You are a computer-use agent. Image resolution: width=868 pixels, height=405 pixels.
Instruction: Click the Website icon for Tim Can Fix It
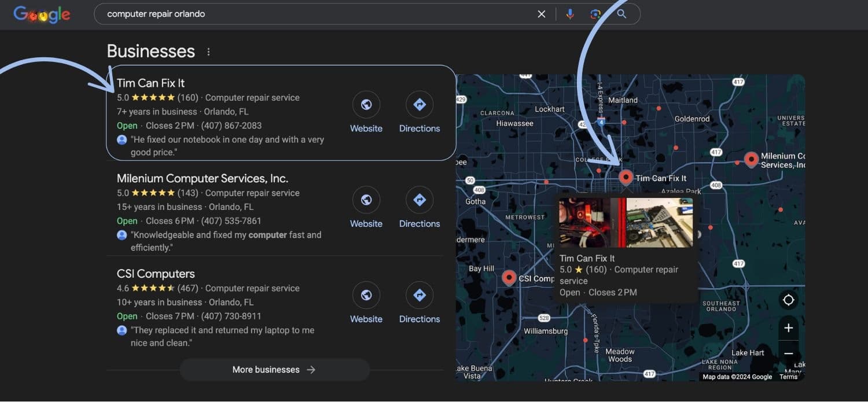[366, 104]
